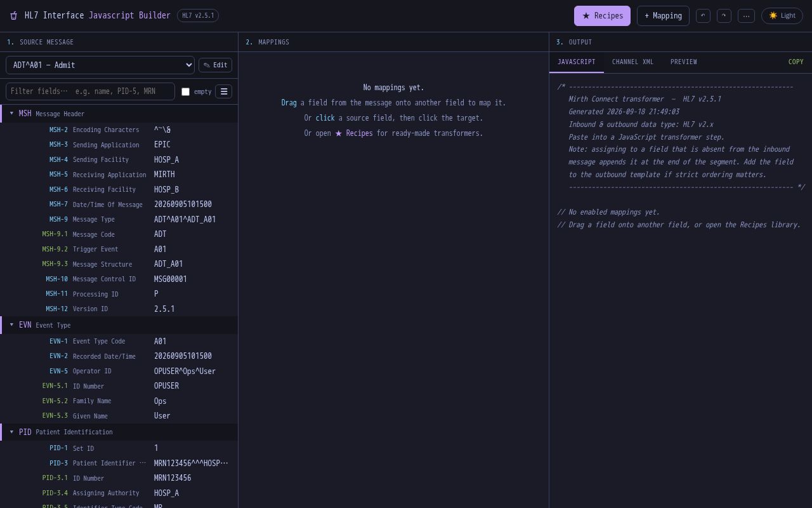Image resolution: width=812 pixels, height=508 pixels.
Task: Select the PID-3.1 ID Number component
Action: (119, 478)
